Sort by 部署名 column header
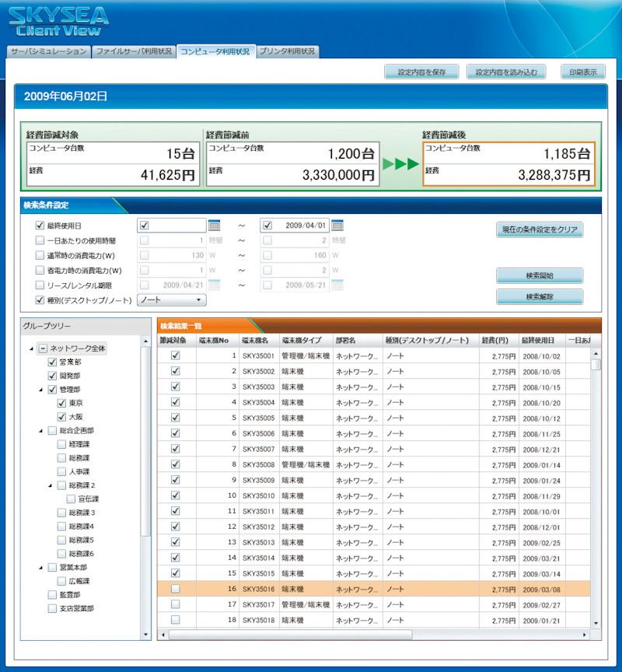Viewport: 622px width, 672px height. pyautogui.click(x=358, y=341)
